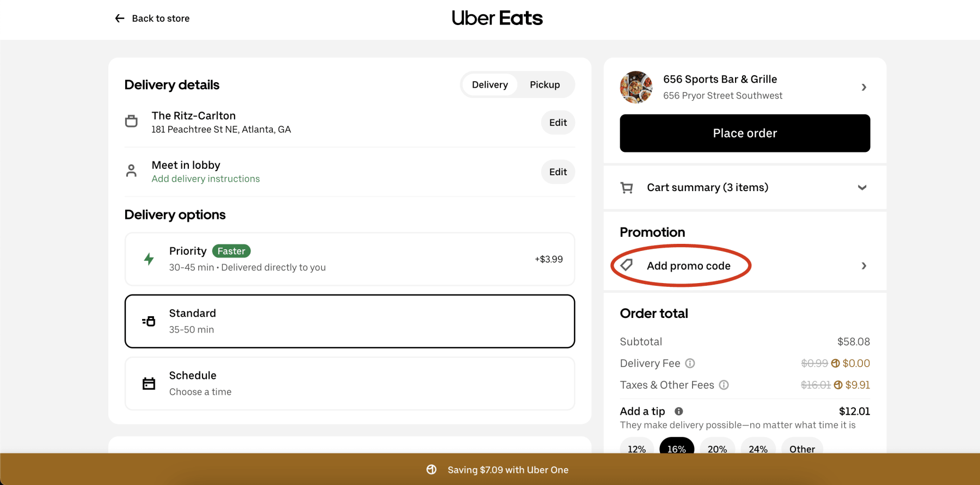Click the Uber Eats logo
This screenshot has height=485, width=980.
tap(497, 18)
